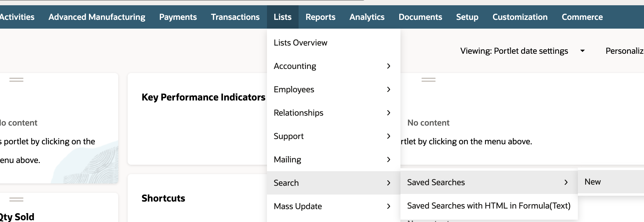Screen dimensions: 644x222
Task: Open the Analytics menu
Action: [367, 17]
